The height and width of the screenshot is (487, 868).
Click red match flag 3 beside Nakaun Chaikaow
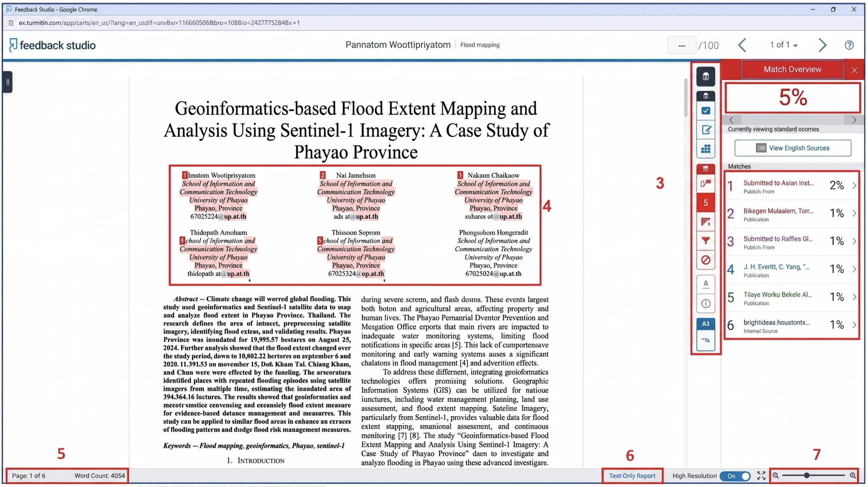[460, 175]
